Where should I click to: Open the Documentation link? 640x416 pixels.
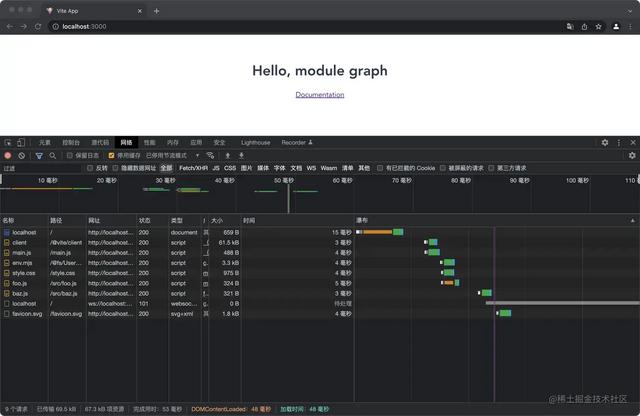[320, 95]
